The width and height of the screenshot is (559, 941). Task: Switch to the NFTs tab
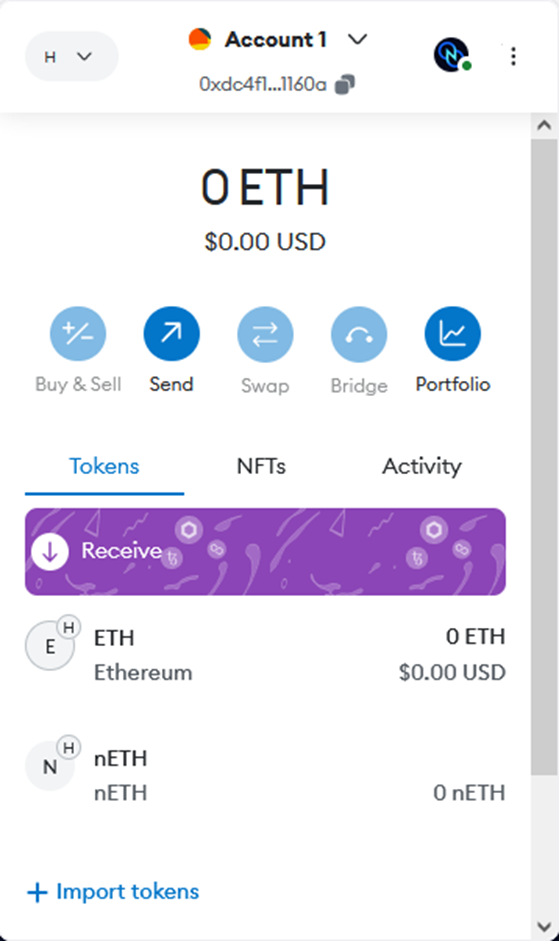click(x=261, y=466)
